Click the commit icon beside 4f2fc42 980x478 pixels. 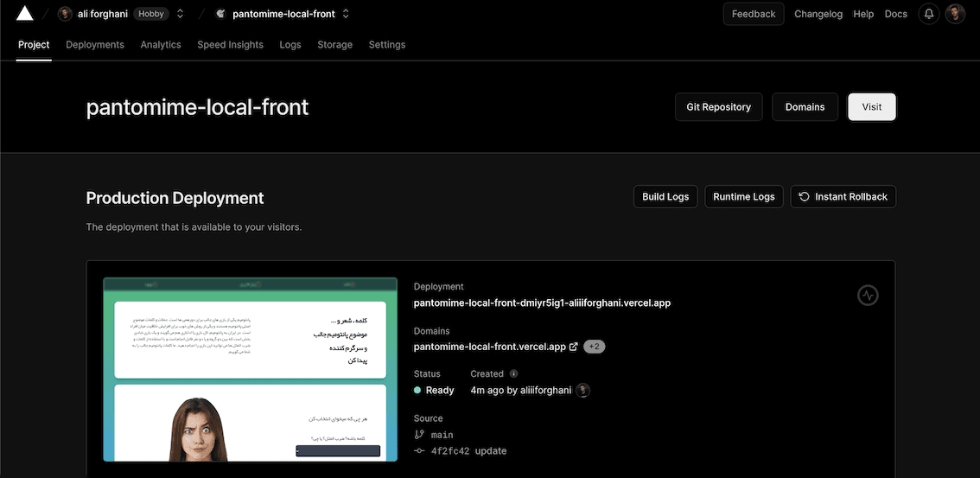tap(419, 451)
